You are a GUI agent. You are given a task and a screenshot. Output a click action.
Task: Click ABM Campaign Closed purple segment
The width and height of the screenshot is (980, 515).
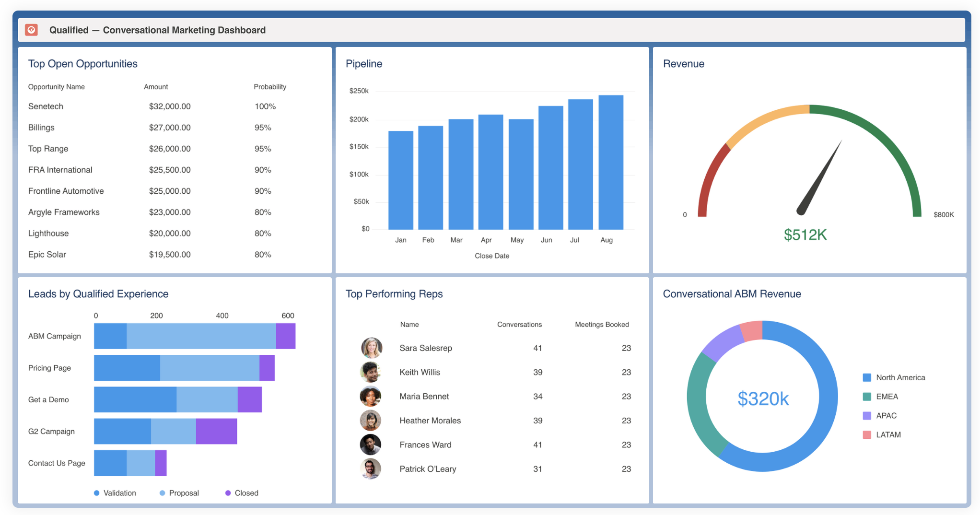(x=286, y=336)
